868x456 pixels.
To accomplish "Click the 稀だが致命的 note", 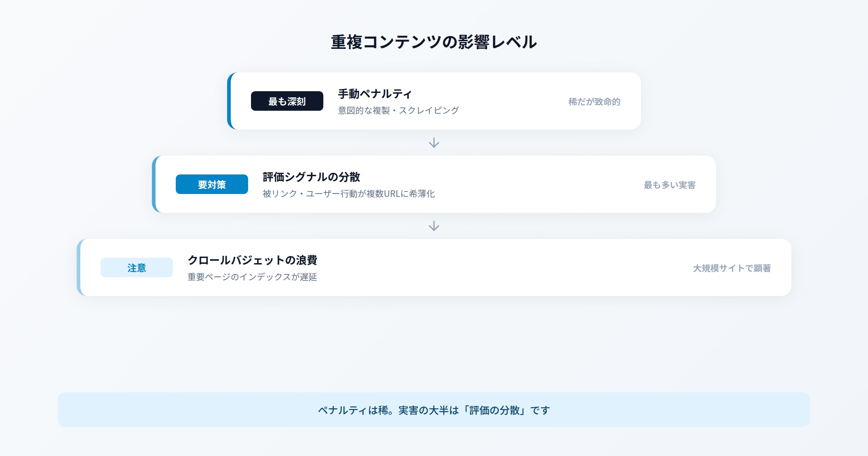I will [594, 102].
